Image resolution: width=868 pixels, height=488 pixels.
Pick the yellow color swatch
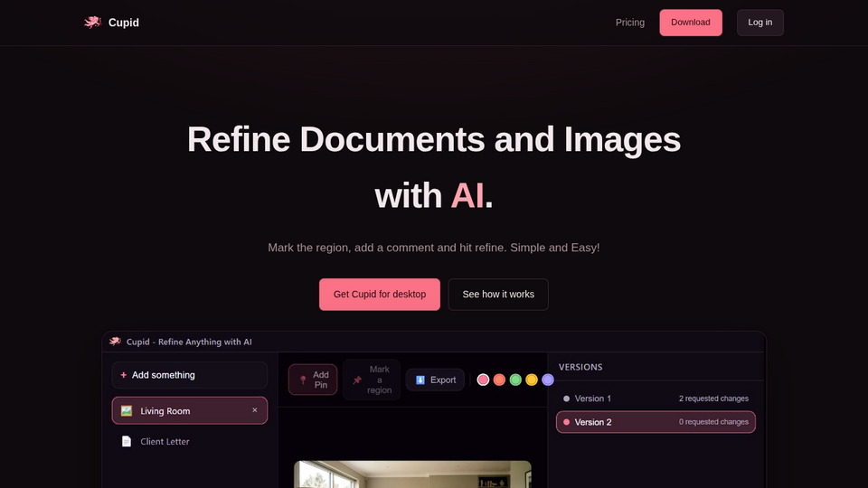point(532,380)
